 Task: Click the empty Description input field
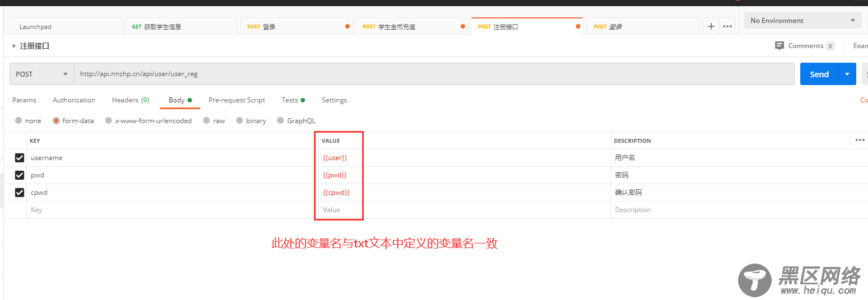[x=739, y=210]
